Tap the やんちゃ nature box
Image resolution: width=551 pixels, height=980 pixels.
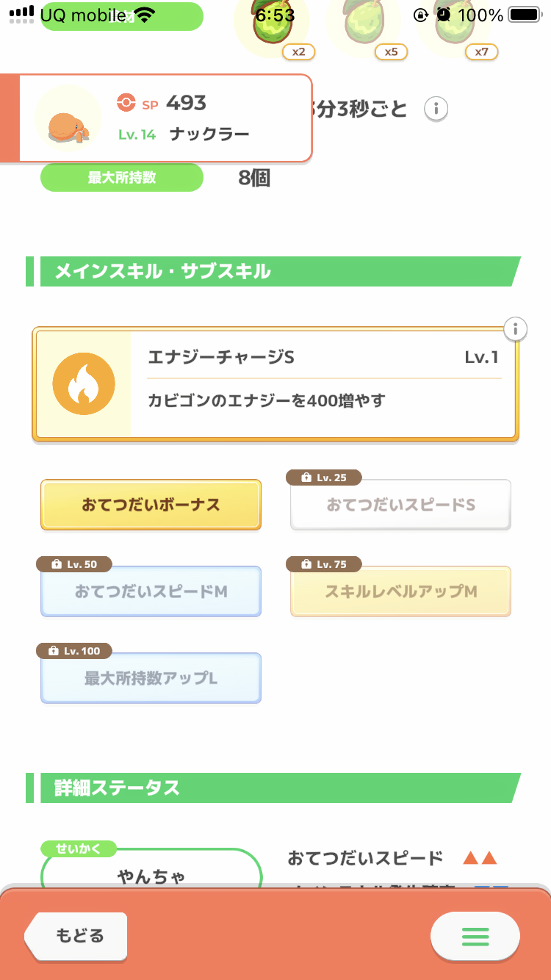(x=151, y=874)
